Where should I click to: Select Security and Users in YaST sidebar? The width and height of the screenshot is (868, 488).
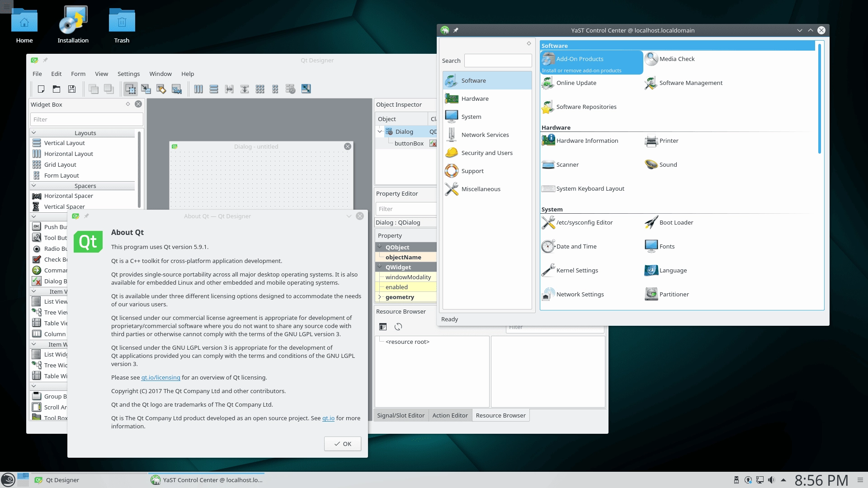tap(487, 153)
